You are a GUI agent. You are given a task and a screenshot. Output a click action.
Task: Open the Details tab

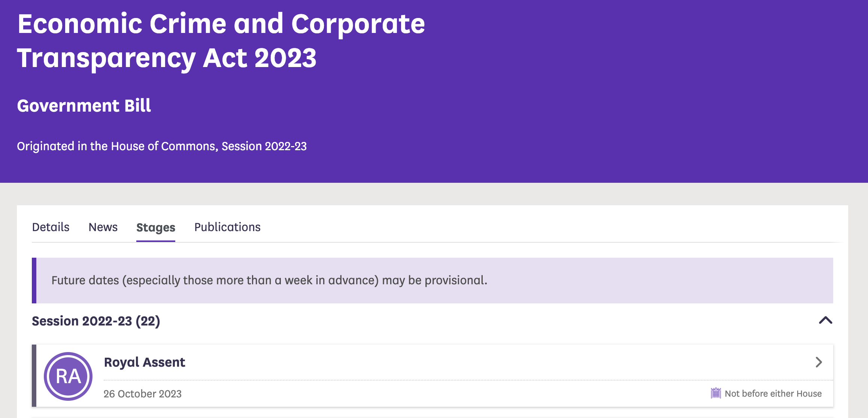tap(51, 227)
